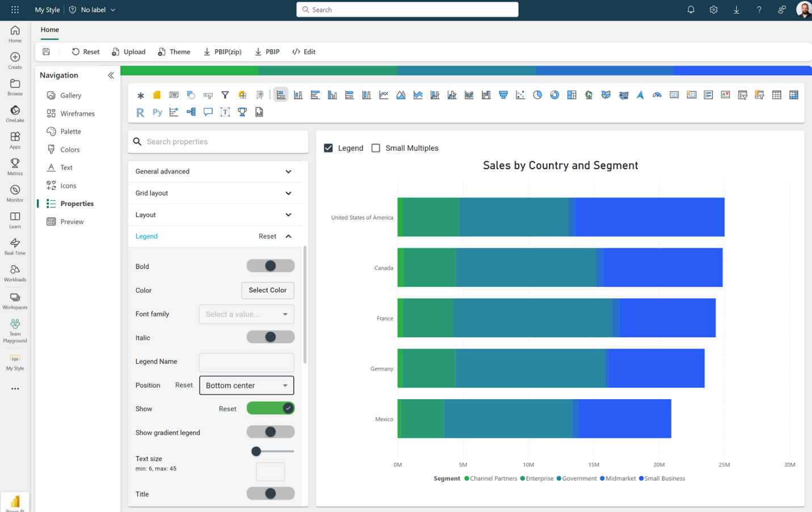Select the Python visual icon

click(157, 112)
